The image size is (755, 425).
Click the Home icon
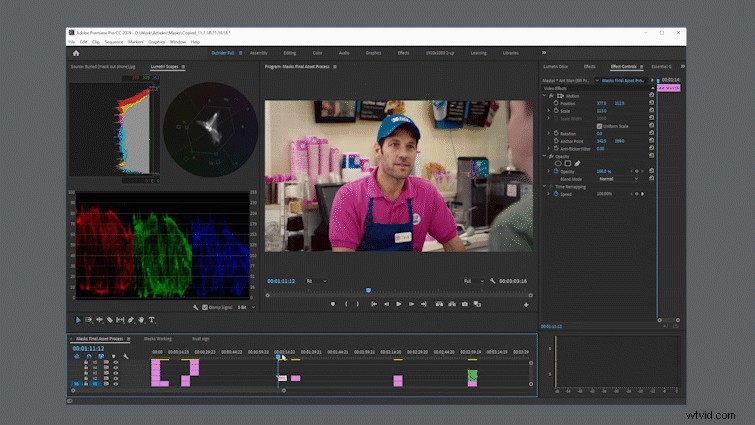(x=76, y=53)
